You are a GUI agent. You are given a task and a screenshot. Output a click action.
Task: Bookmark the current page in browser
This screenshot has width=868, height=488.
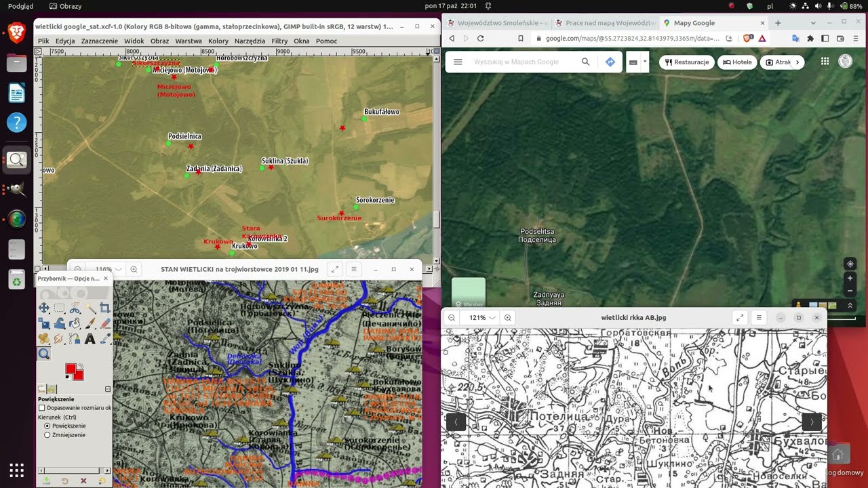pos(521,39)
